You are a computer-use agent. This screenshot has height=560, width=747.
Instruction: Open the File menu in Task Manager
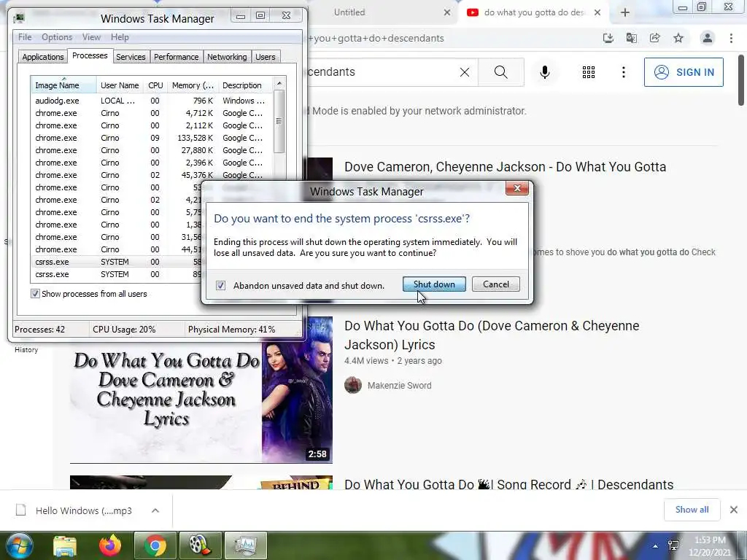tap(25, 37)
